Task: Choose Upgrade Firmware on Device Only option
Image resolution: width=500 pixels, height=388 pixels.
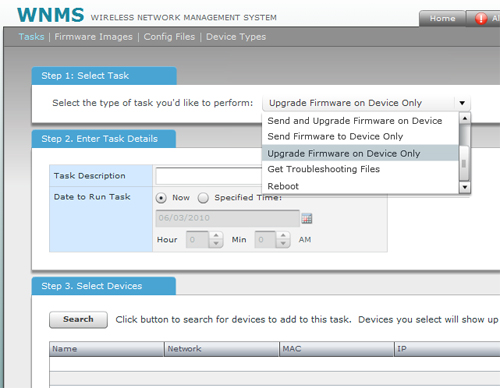Action: [x=360, y=153]
